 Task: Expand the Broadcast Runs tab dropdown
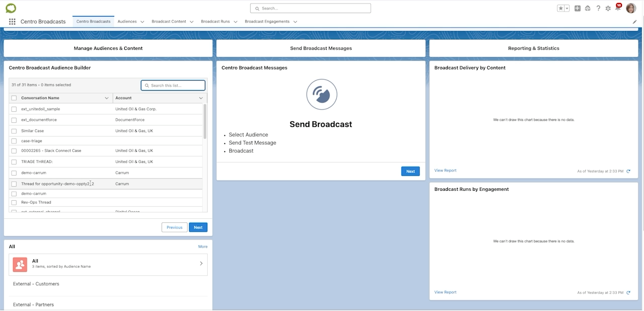235,22
